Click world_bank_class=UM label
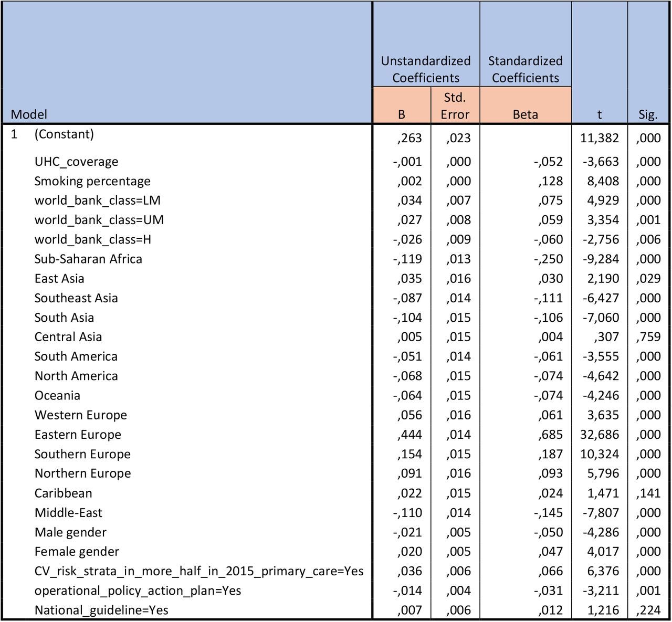 coord(99,220)
